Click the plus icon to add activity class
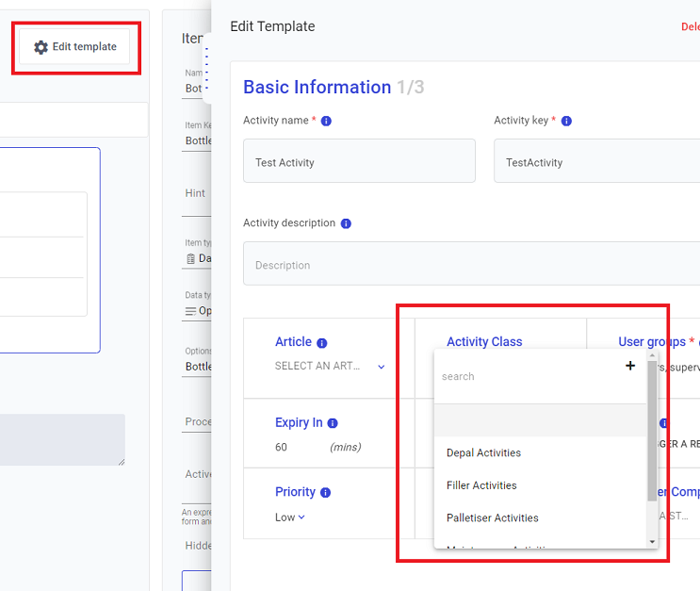This screenshot has width=700, height=591. (x=630, y=366)
